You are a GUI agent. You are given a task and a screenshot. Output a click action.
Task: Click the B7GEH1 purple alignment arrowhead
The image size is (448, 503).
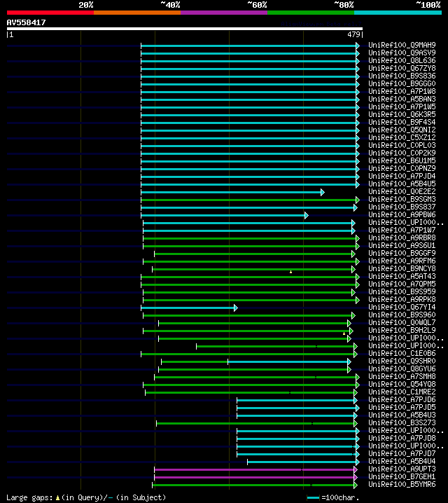coord(356,477)
